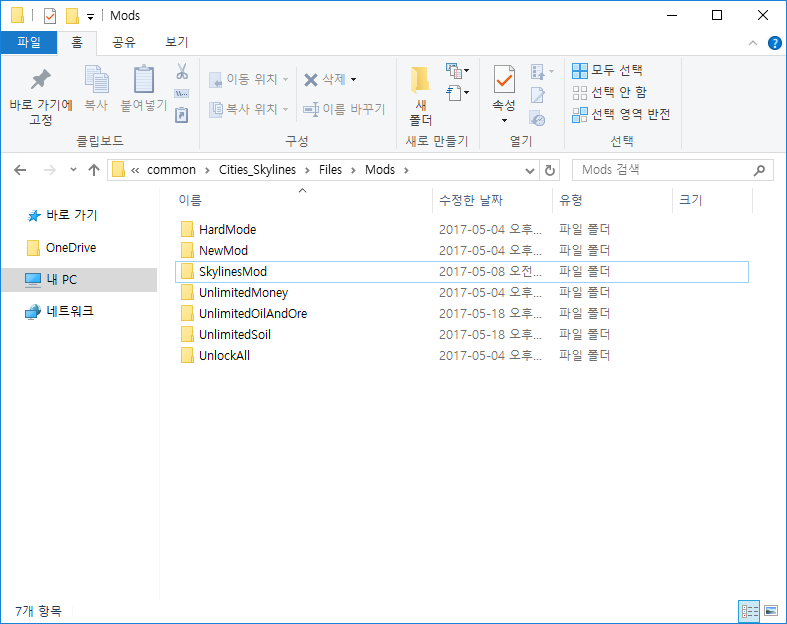This screenshot has width=787, height=624.
Task: Switch to the Home (홈) tab
Action: click(x=77, y=42)
